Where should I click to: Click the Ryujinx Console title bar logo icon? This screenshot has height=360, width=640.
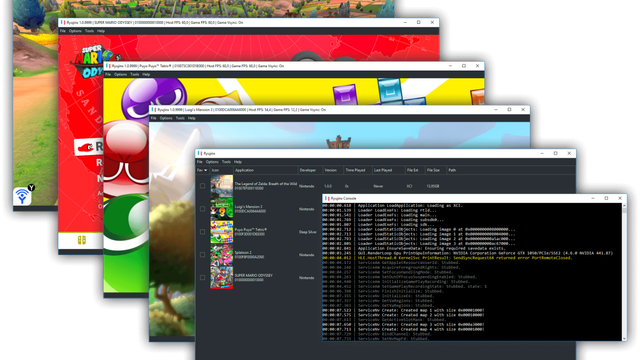click(x=327, y=198)
